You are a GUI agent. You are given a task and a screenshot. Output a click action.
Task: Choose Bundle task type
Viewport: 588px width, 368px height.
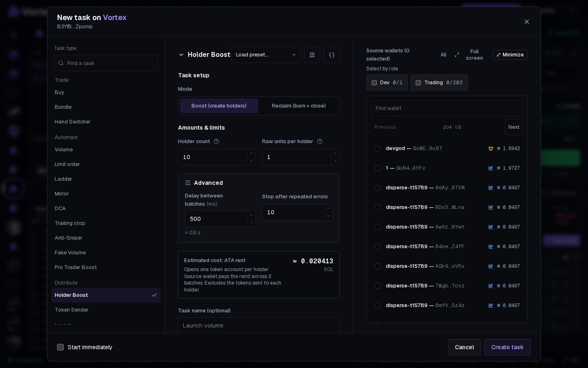[106, 107]
